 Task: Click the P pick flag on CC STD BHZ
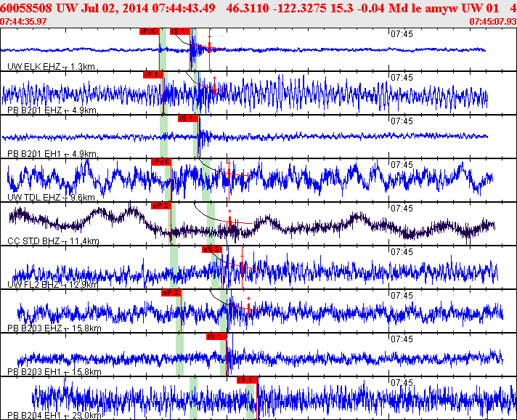[160, 206]
